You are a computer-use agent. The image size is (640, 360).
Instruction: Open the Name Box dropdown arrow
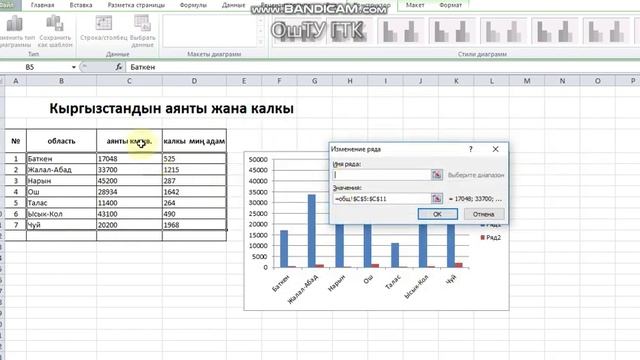73,67
